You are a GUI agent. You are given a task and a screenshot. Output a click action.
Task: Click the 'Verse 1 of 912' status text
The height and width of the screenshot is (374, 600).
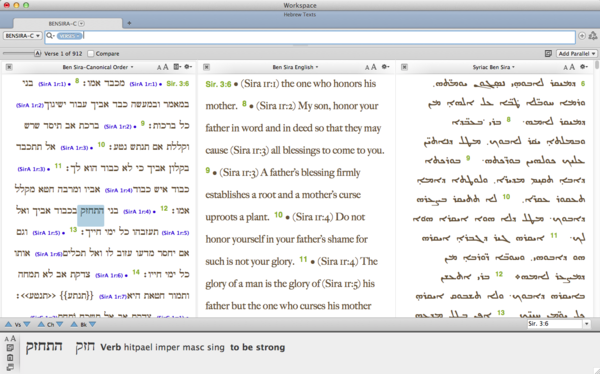pos(63,54)
